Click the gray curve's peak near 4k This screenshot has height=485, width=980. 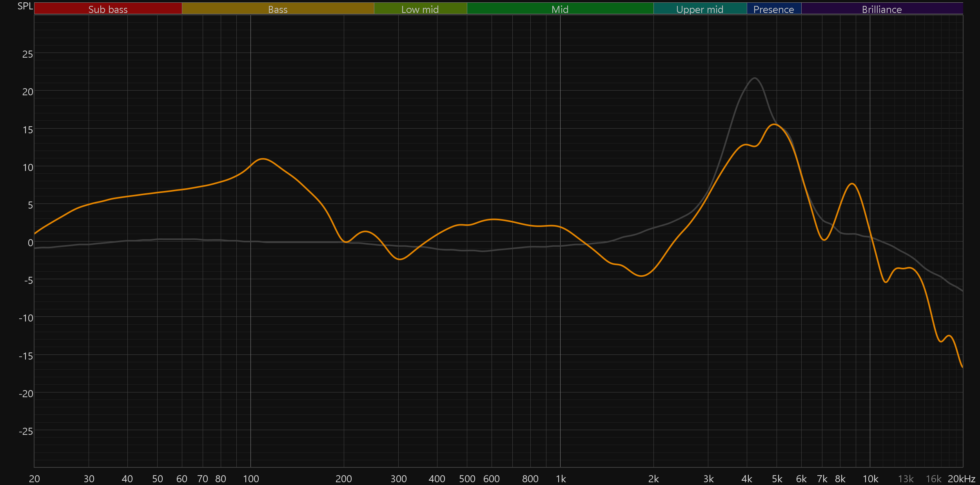pos(754,78)
